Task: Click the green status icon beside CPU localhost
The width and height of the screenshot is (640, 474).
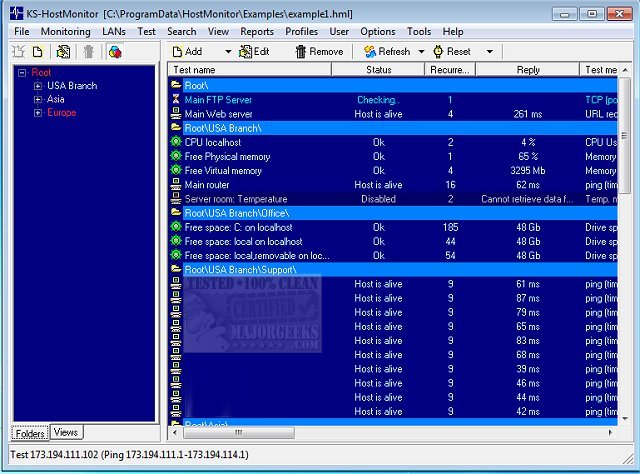Action: click(176, 142)
